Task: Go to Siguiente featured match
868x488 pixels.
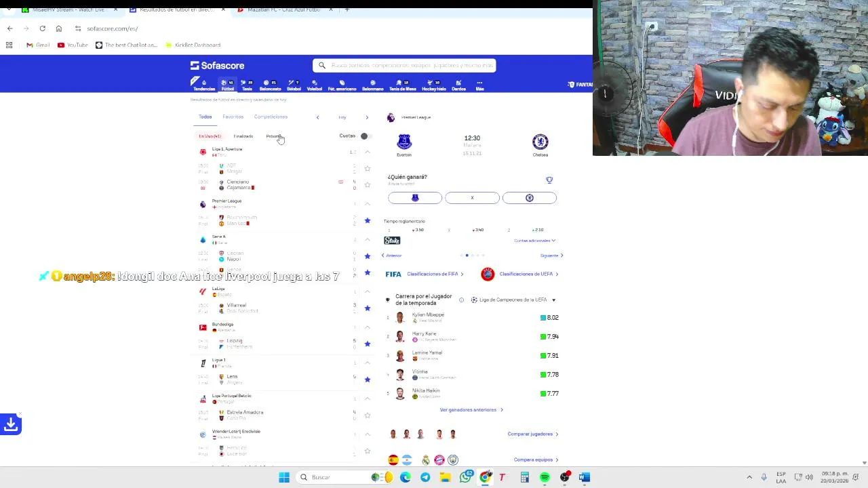Action: (x=552, y=256)
